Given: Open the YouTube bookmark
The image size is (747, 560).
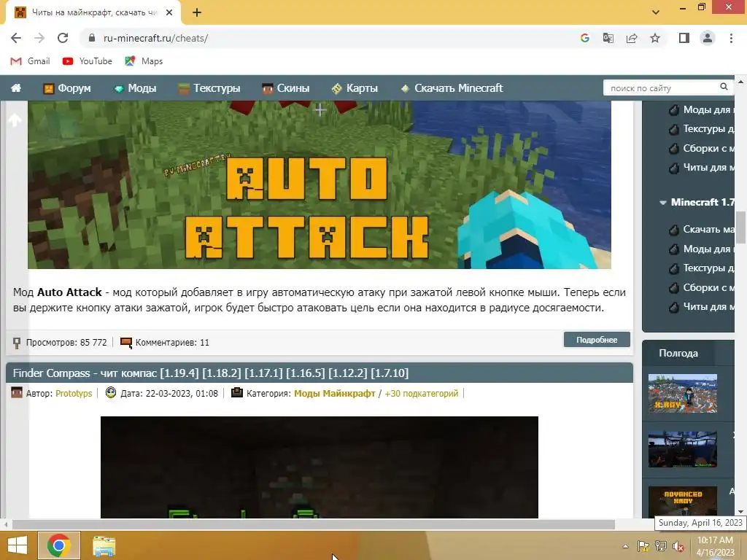Looking at the screenshot, I should pyautogui.click(x=88, y=61).
